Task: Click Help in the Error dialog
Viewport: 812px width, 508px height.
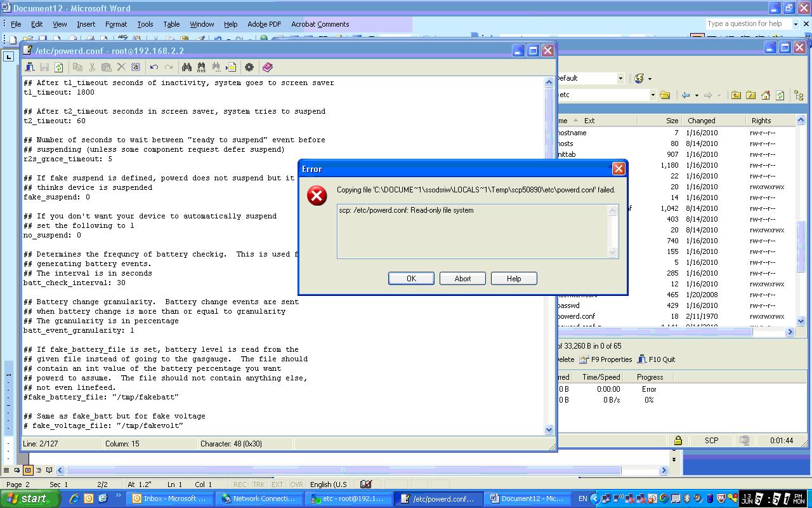Action: pyautogui.click(x=514, y=278)
